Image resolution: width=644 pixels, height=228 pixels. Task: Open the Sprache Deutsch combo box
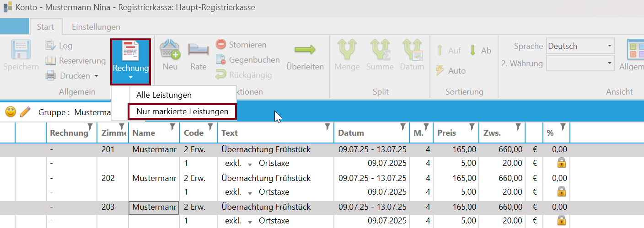[580, 46]
